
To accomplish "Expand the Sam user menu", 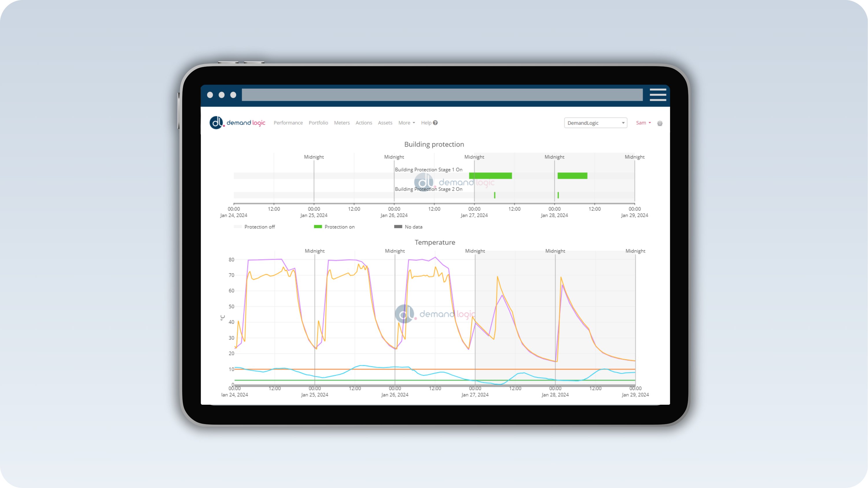I will [x=643, y=123].
